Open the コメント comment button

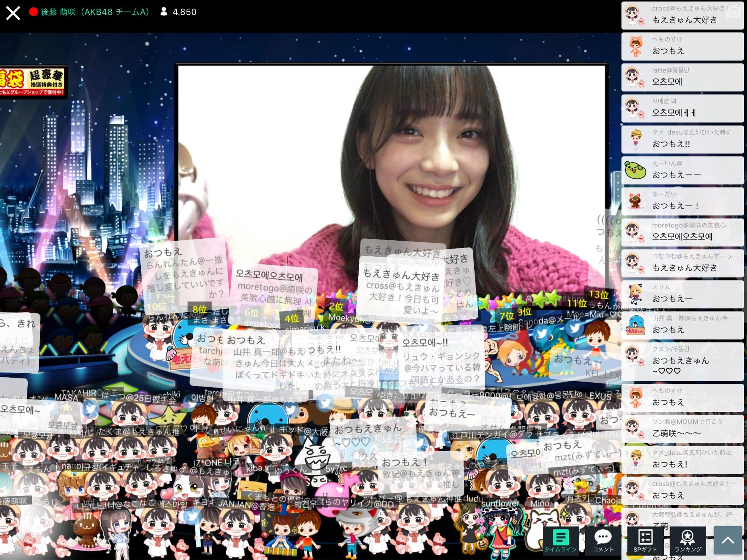coord(603,541)
